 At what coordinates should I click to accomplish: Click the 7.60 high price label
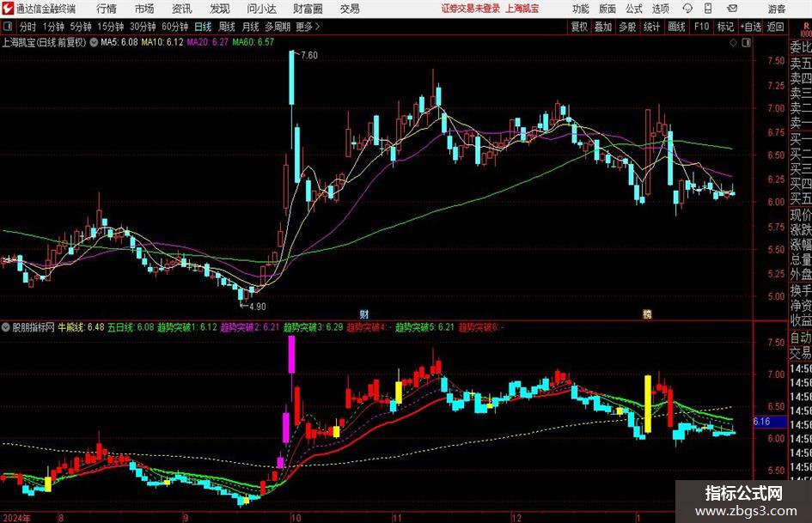point(309,55)
